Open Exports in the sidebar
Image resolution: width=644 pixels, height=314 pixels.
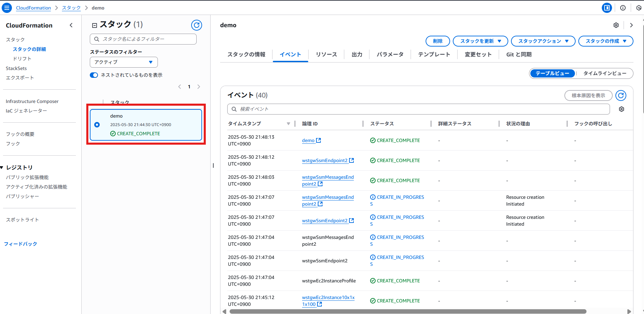tap(20, 78)
